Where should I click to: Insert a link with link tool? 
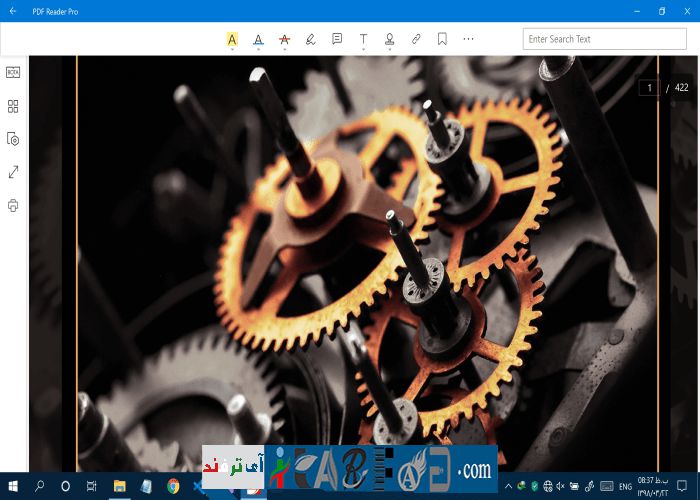point(416,39)
